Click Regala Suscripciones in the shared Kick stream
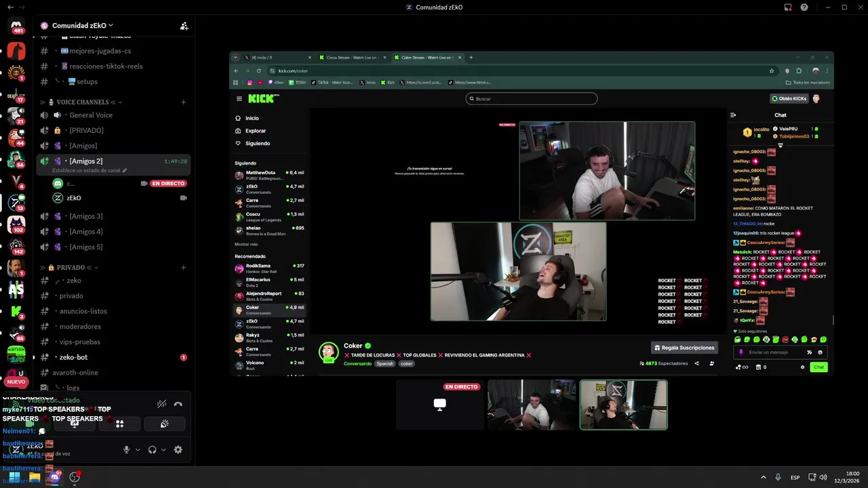The width and height of the screenshot is (868, 488). pyautogui.click(x=684, y=348)
